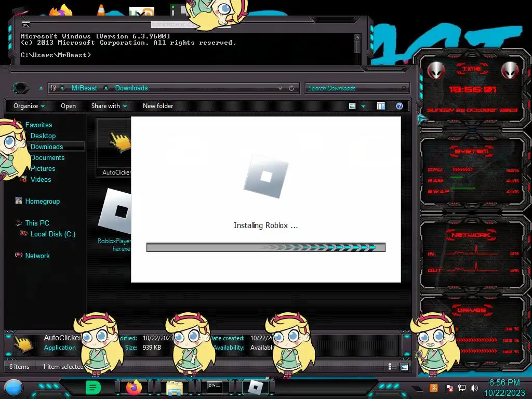Click the Network icon in sidebar
The image size is (532, 399).
click(x=19, y=255)
